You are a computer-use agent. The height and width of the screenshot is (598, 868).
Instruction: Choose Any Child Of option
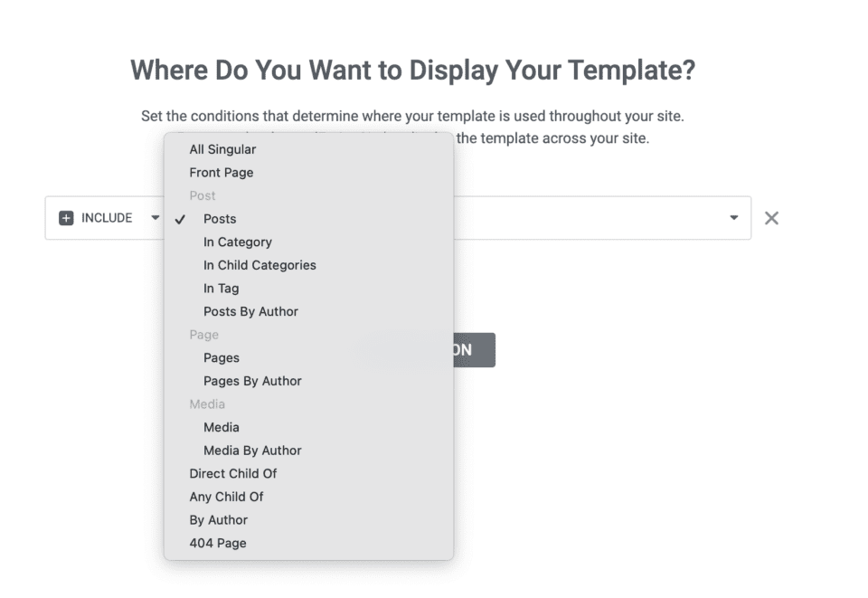click(226, 497)
